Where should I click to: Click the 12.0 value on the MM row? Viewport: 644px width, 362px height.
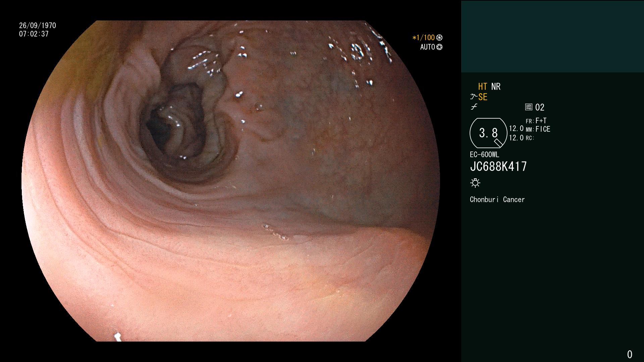click(516, 129)
